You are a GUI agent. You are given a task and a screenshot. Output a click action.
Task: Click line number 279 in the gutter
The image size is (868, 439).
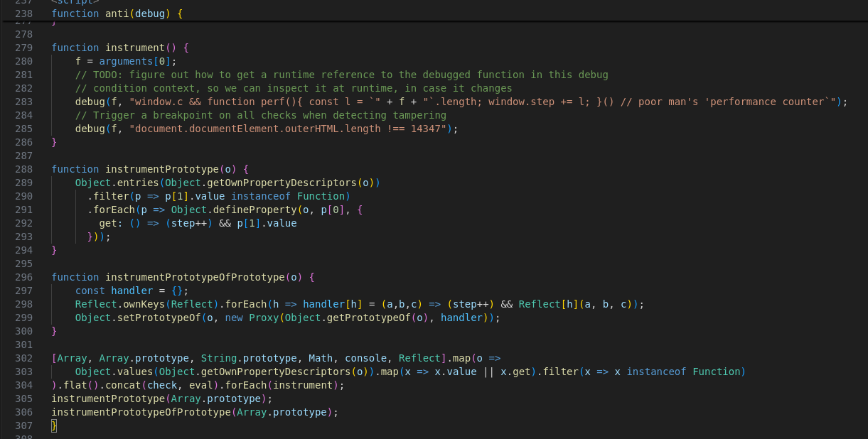(x=23, y=48)
